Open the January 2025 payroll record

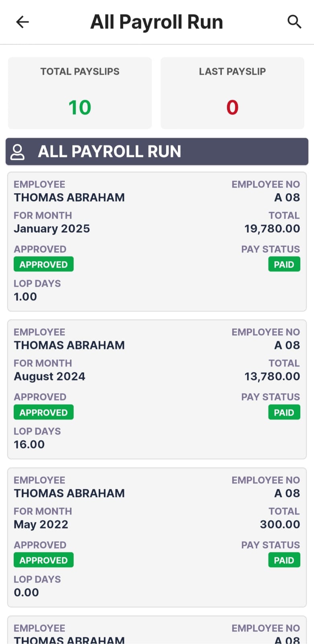coord(157,242)
